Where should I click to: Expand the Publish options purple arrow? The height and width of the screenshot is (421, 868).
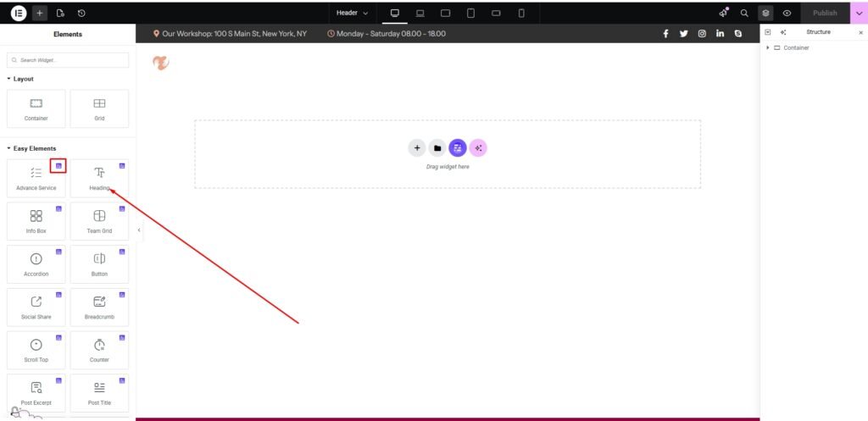858,13
